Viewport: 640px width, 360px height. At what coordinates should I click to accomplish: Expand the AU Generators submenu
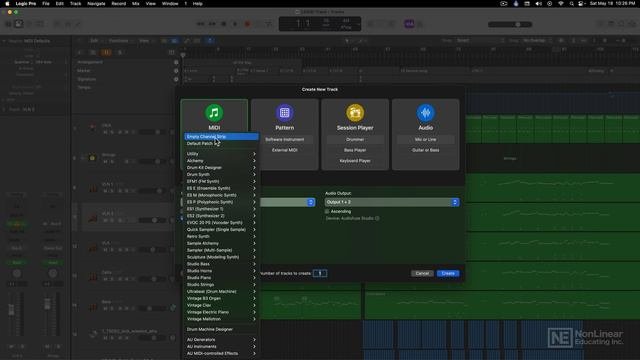pyautogui.click(x=221, y=340)
